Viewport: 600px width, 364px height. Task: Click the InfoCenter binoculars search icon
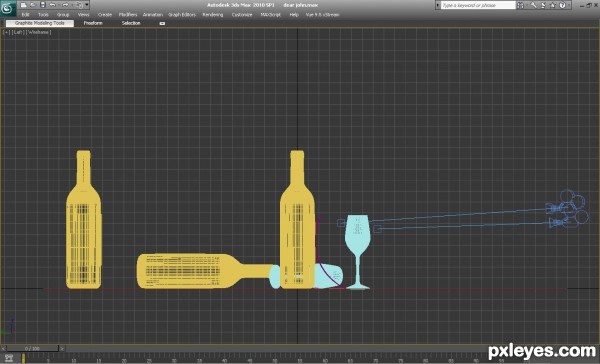[x=520, y=5]
